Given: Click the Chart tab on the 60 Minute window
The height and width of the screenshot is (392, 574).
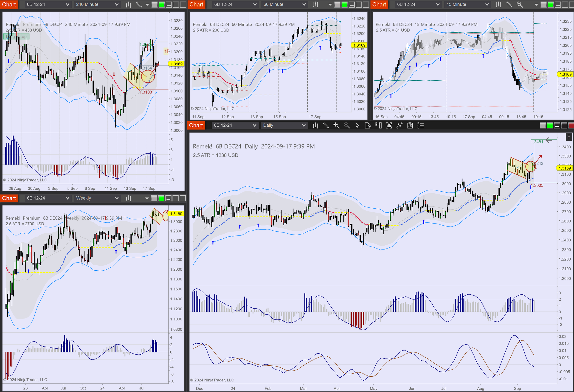Looking at the screenshot, I should (x=196, y=4).
